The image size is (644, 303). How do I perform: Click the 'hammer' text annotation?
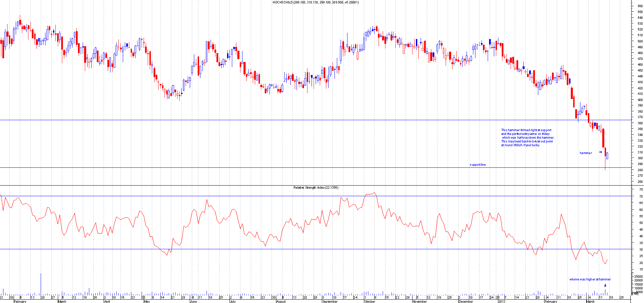tap(586, 153)
